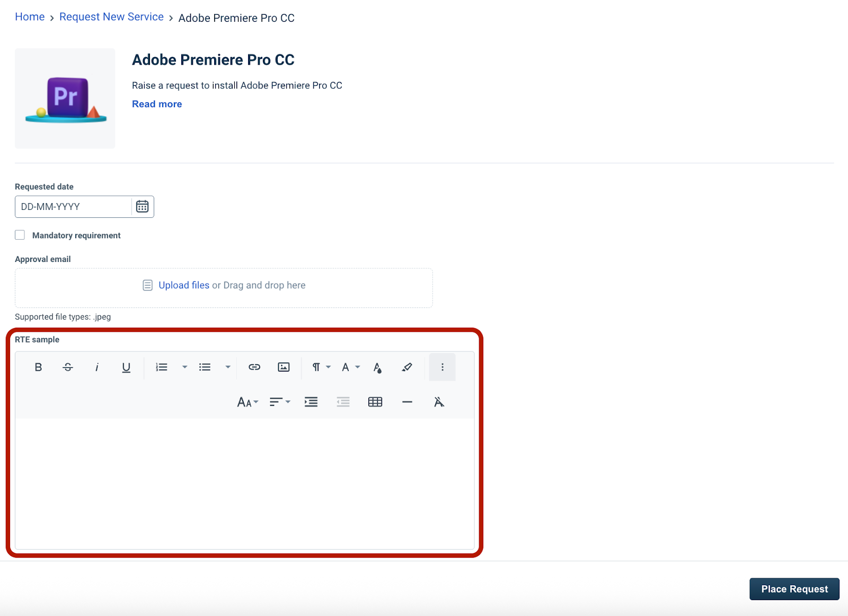This screenshot has width=848, height=616.
Task: Click the Adobe Premiere Pro CC heading
Action: (213, 60)
